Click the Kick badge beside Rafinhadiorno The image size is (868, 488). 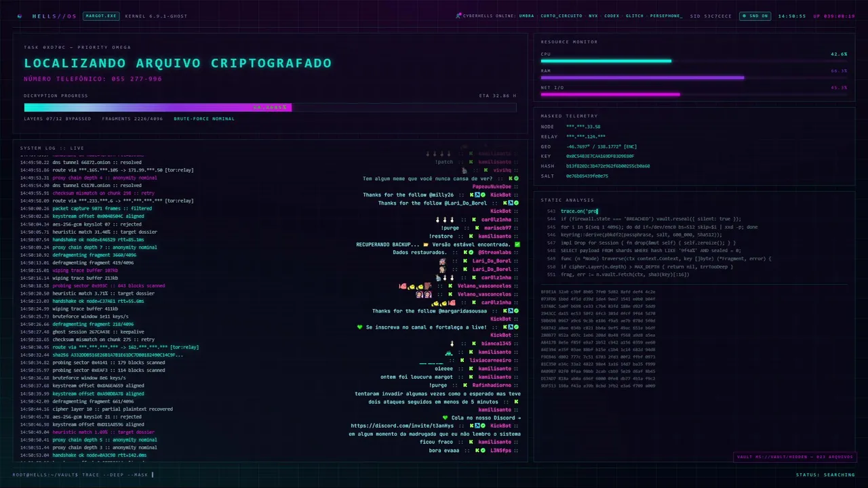click(465, 385)
